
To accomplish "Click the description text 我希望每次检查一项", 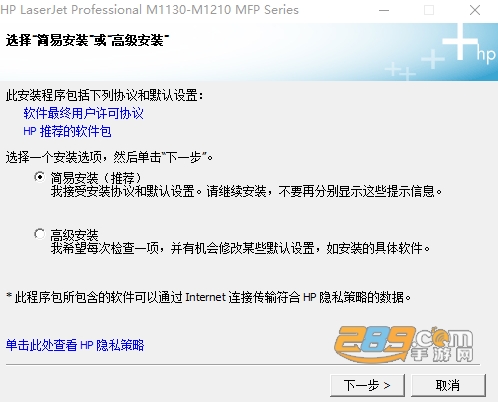I will pyautogui.click(x=105, y=248).
